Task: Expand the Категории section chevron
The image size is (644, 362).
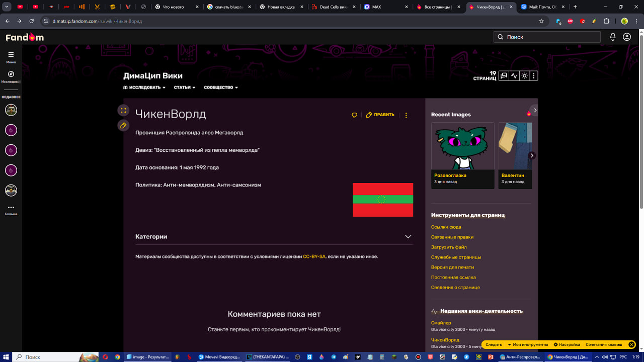Action: coord(408,237)
